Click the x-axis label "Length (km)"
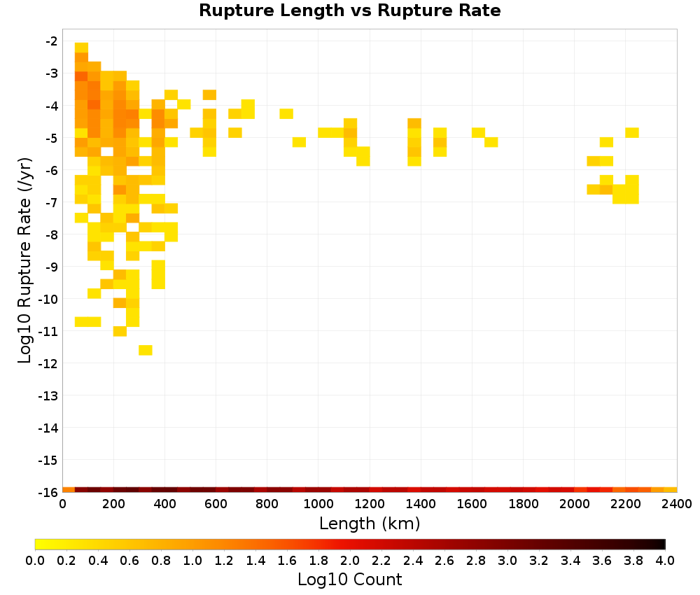 [370, 523]
